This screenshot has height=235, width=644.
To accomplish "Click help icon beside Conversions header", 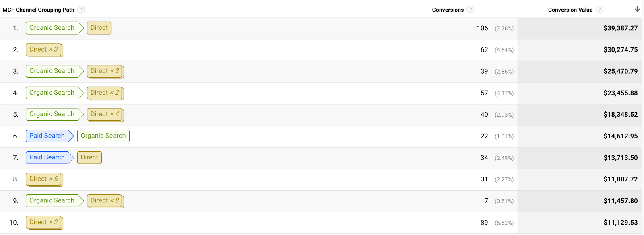I will (471, 10).
